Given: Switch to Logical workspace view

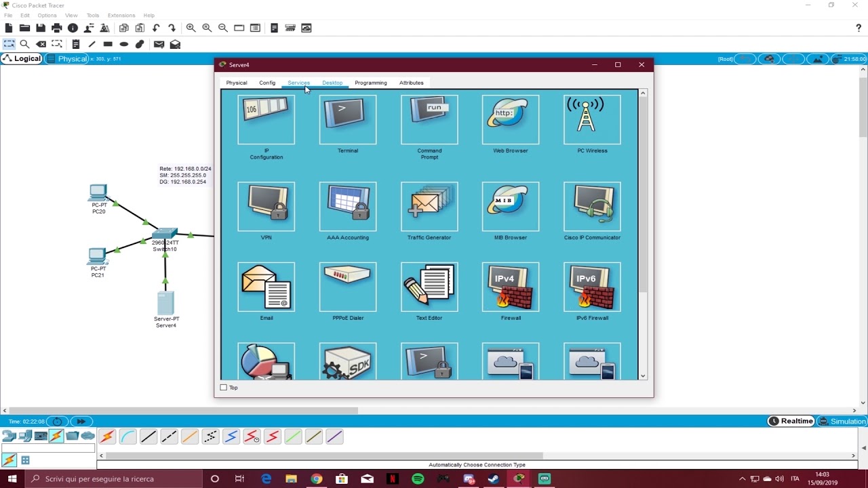Looking at the screenshot, I should [22, 59].
